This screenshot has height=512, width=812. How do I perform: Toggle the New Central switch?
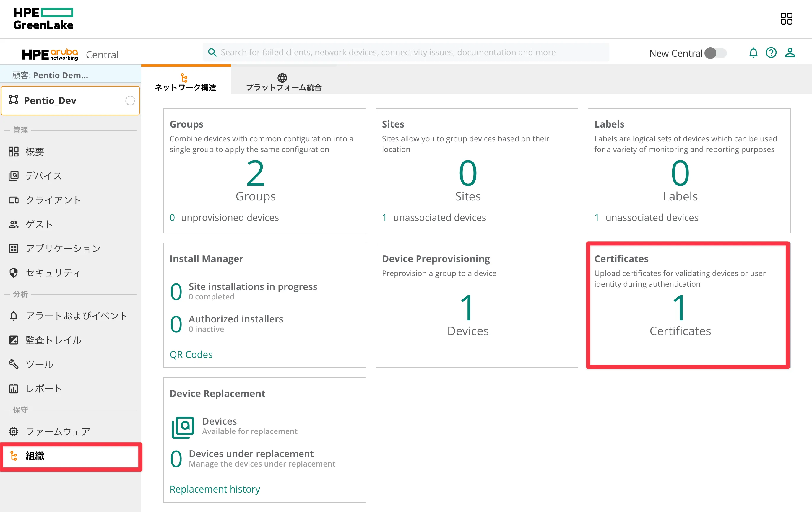coord(716,53)
